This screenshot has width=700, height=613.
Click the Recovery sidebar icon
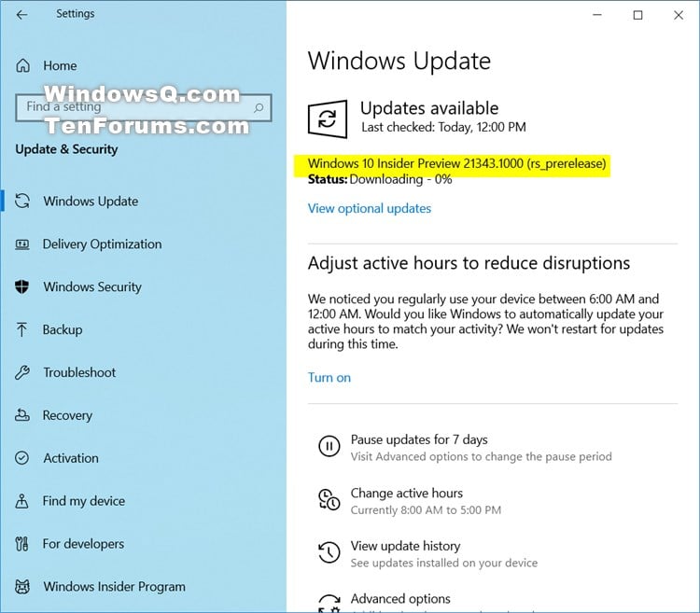coord(22,415)
